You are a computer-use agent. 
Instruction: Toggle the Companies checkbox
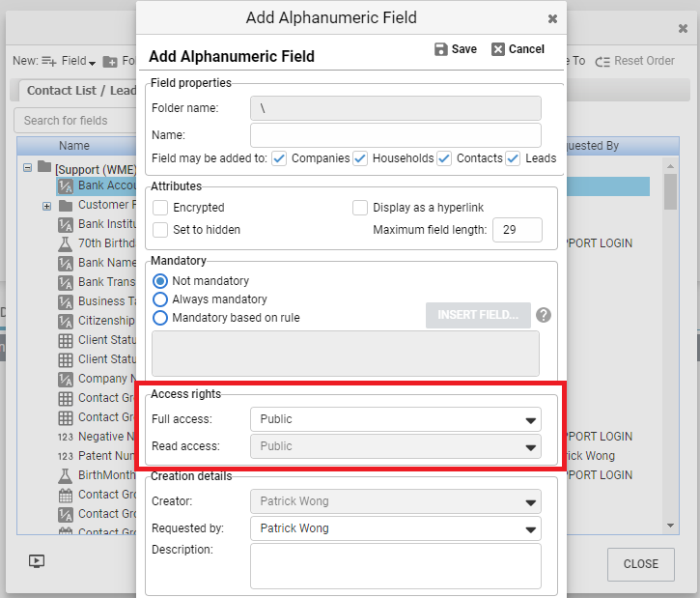coord(279,158)
